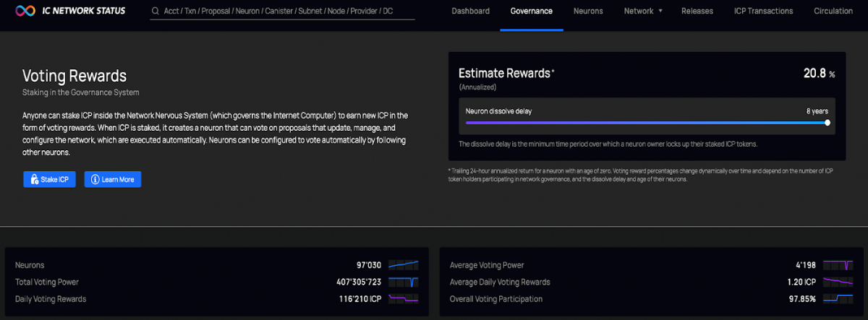Click the neuron dissolve delay slider handle
The image size is (868, 320).
[827, 123]
